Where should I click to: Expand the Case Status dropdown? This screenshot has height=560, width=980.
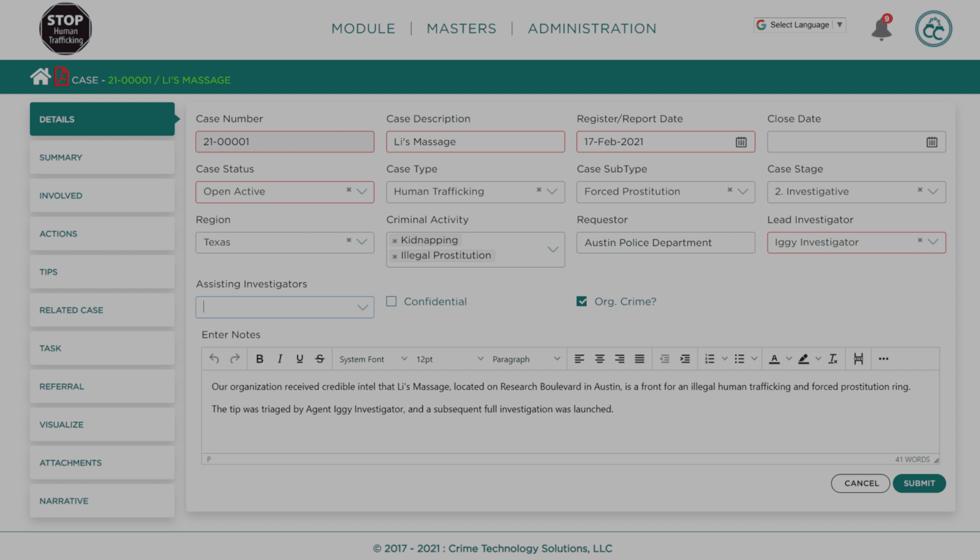click(x=362, y=192)
